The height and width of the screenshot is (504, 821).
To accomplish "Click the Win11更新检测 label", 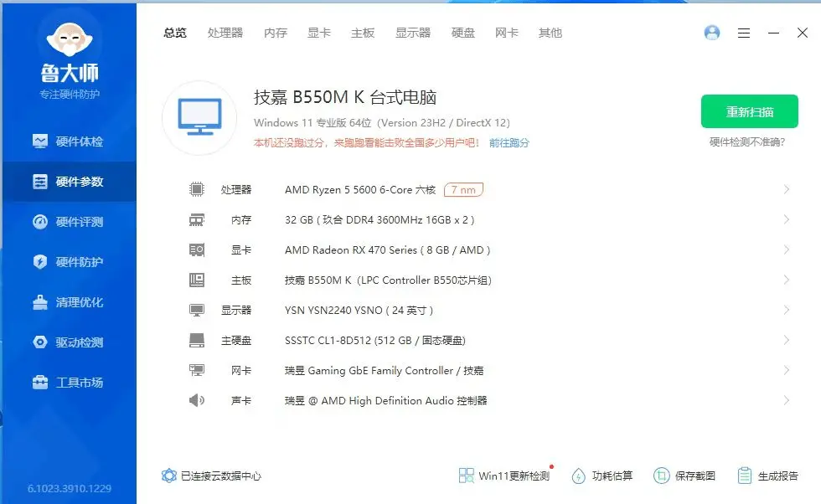I will (514, 476).
